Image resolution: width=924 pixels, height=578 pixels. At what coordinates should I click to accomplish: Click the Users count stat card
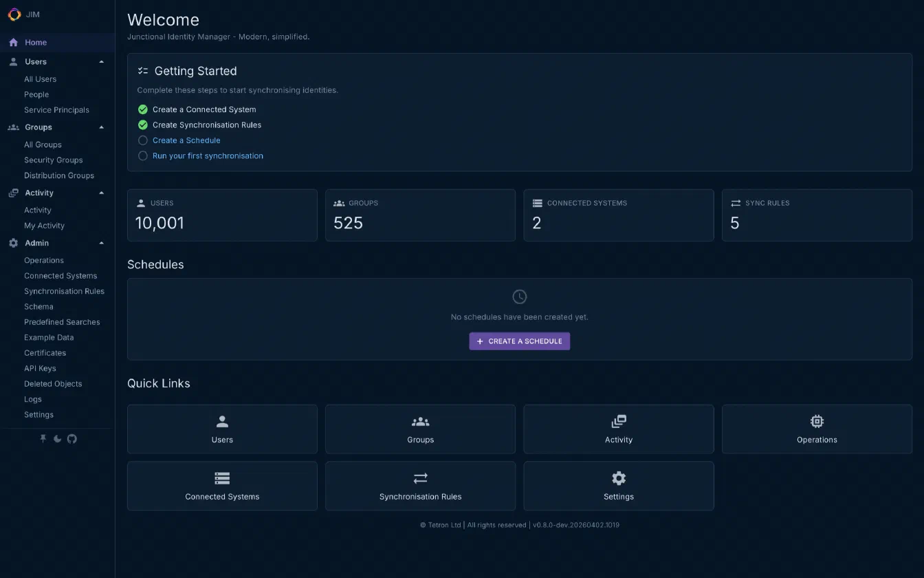coord(222,215)
